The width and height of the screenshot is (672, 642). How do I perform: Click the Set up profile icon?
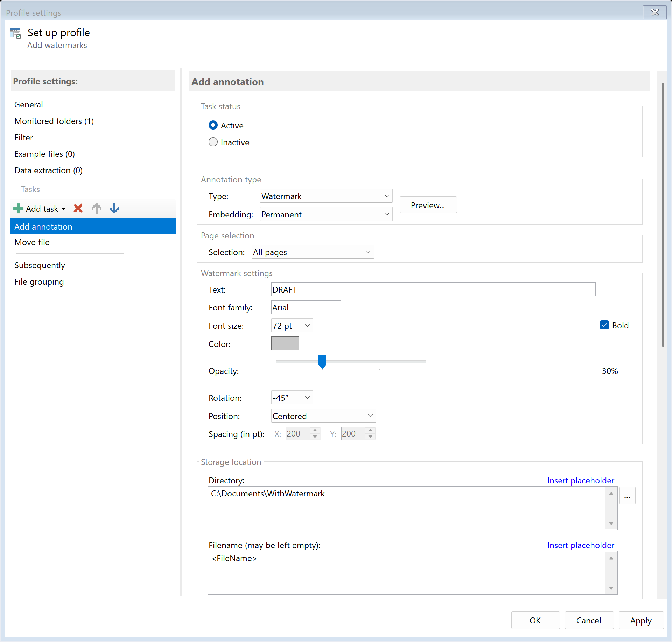[15, 33]
